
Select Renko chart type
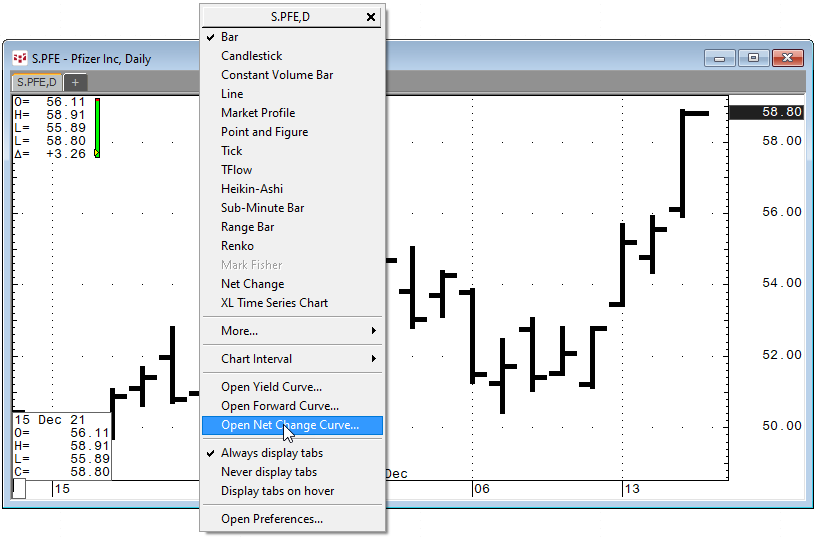(237, 246)
